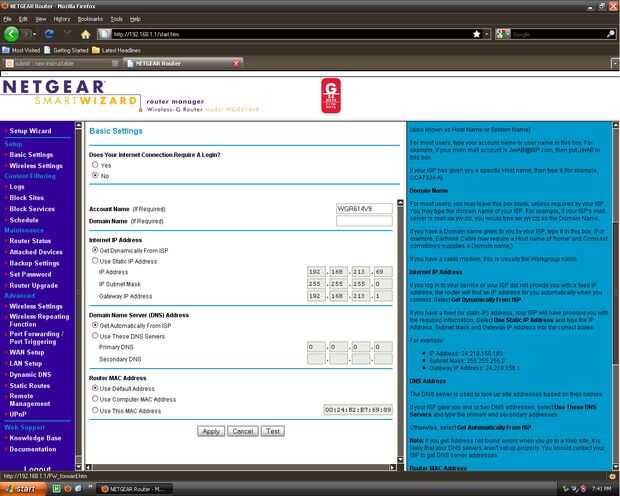Open Block Sites in the sidebar

pos(26,198)
